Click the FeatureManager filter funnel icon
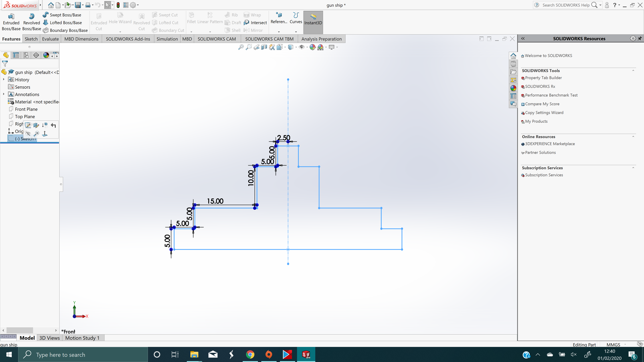This screenshot has width=644, height=362. click(x=5, y=64)
